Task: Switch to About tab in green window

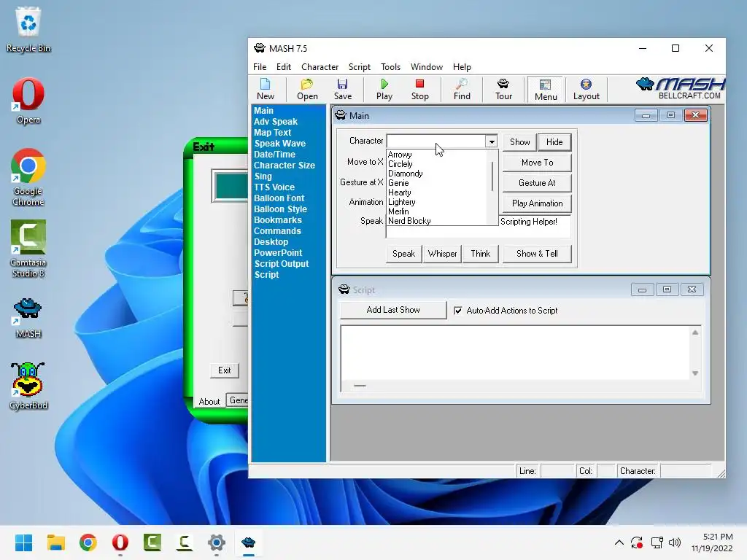Action: (209, 402)
